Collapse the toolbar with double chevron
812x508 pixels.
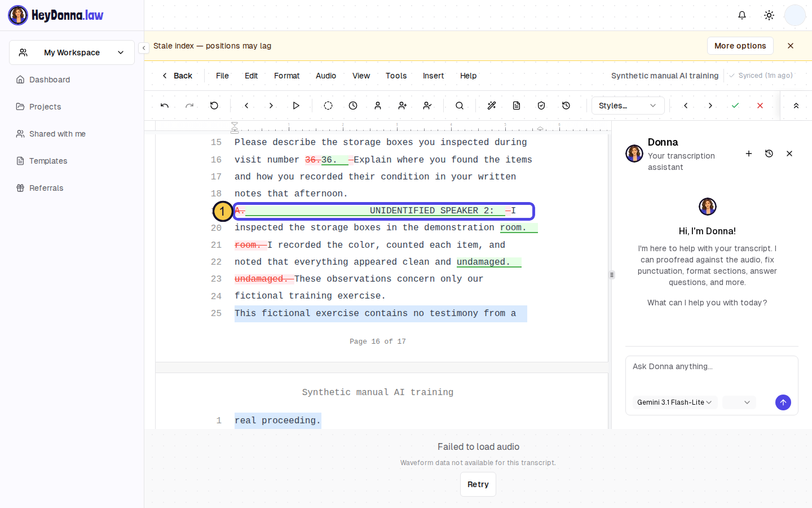796,106
